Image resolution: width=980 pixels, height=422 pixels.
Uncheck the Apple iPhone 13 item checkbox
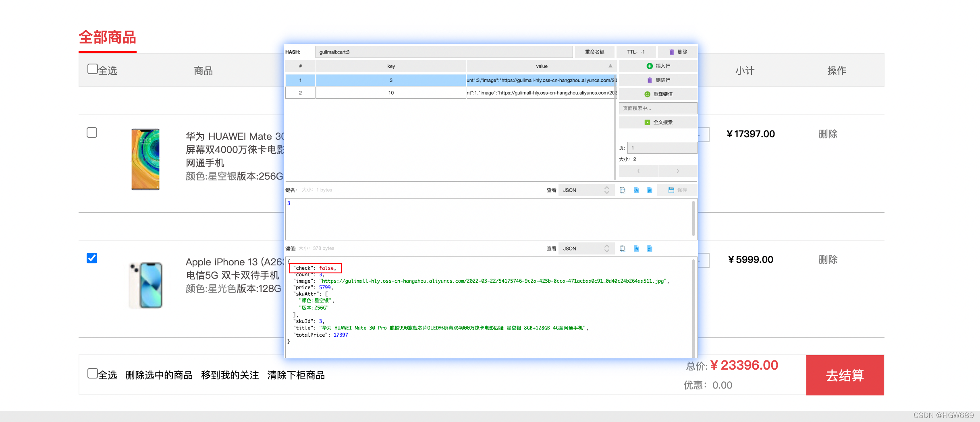tap(92, 258)
